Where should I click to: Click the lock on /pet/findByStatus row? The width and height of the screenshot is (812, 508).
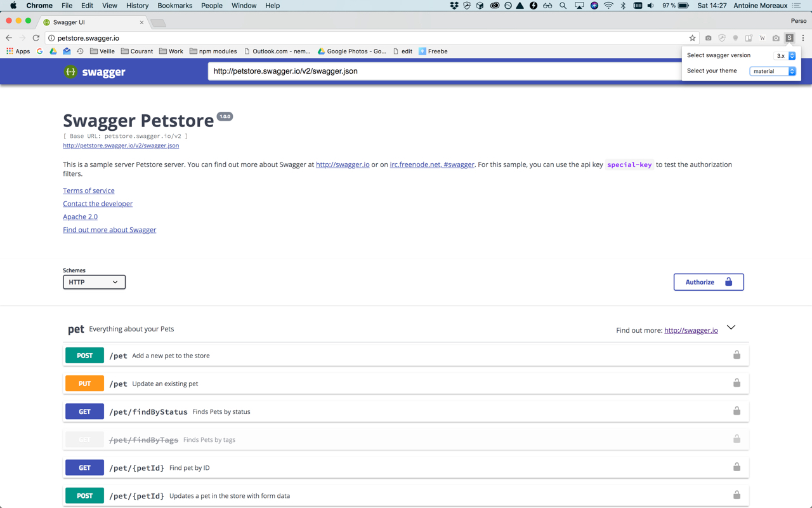737,411
